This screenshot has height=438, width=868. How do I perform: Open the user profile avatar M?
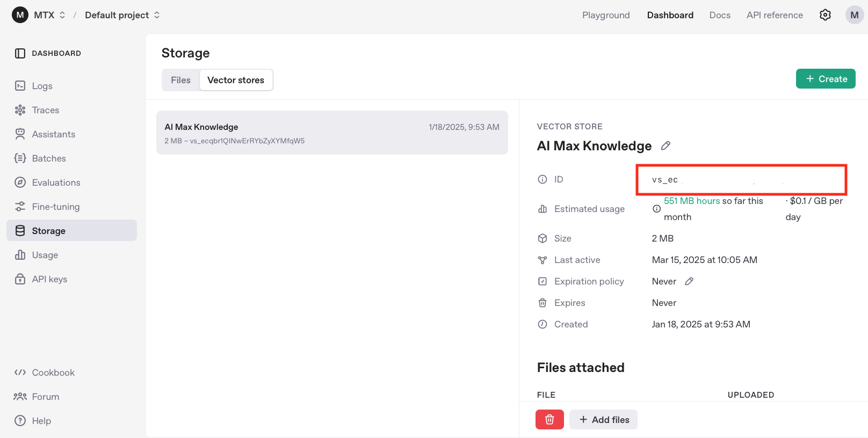[x=854, y=15]
